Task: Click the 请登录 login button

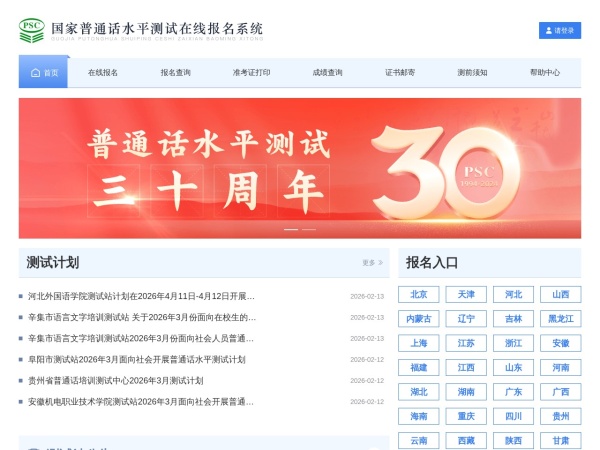Action: (560, 31)
